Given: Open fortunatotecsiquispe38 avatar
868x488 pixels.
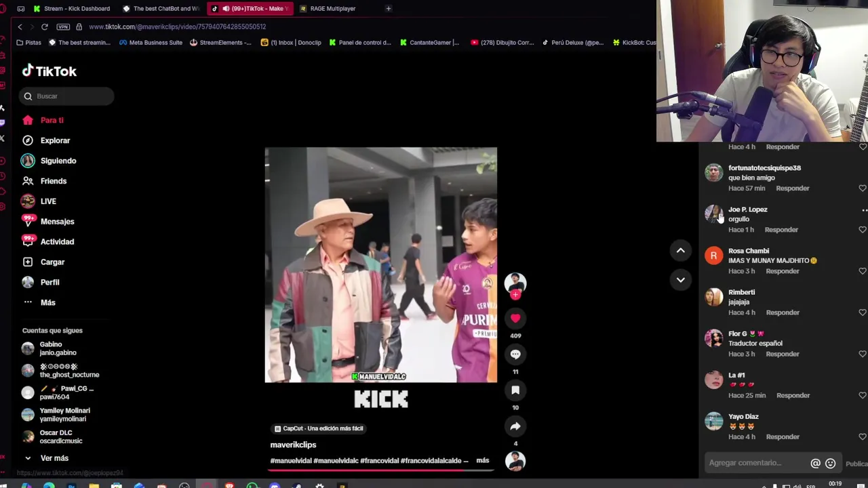Looking at the screenshot, I should pos(713,173).
